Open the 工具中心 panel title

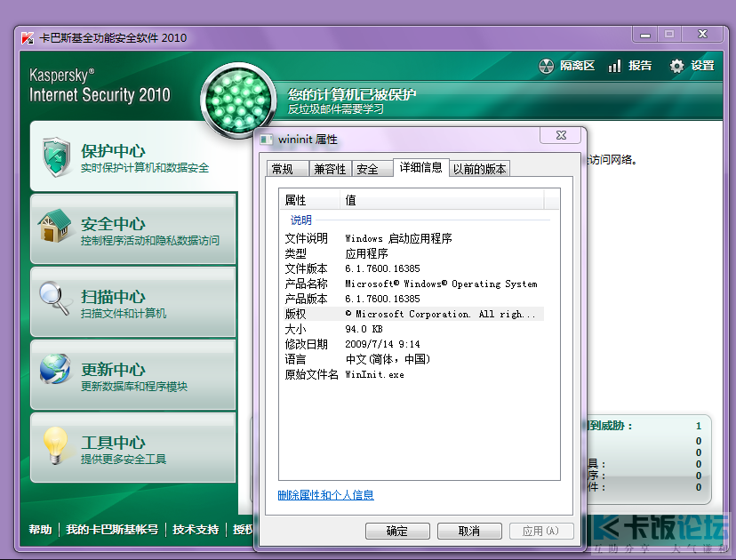(x=113, y=442)
